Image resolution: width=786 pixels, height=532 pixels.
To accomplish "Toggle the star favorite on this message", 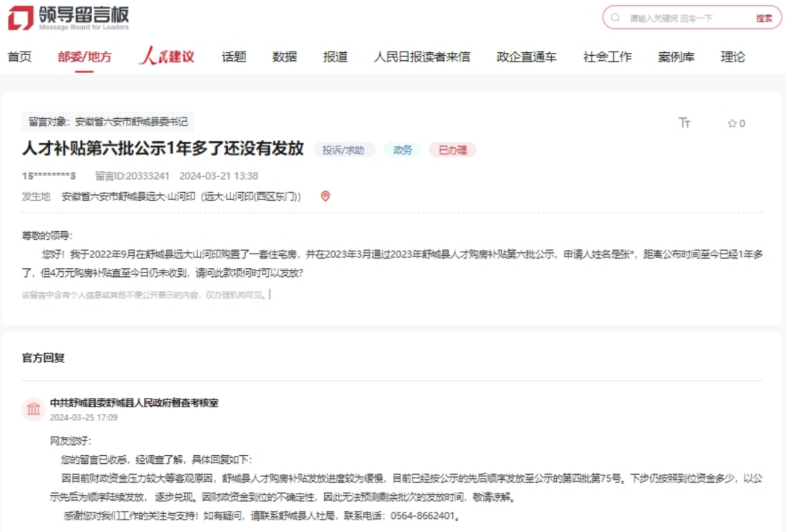I will tap(734, 123).
